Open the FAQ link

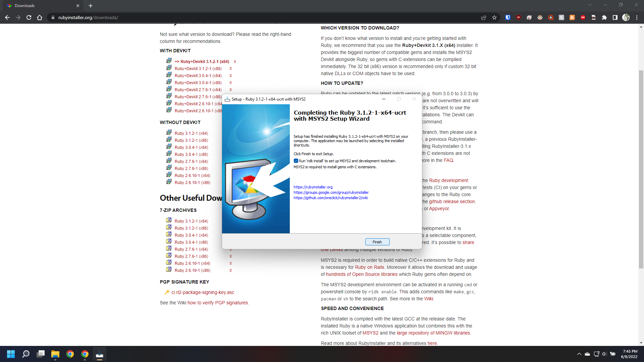tap(448, 161)
